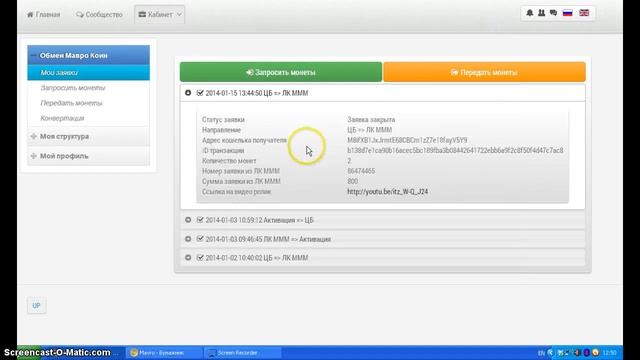
Task: Open the chat bubbles icon in header
Action: coord(553,13)
